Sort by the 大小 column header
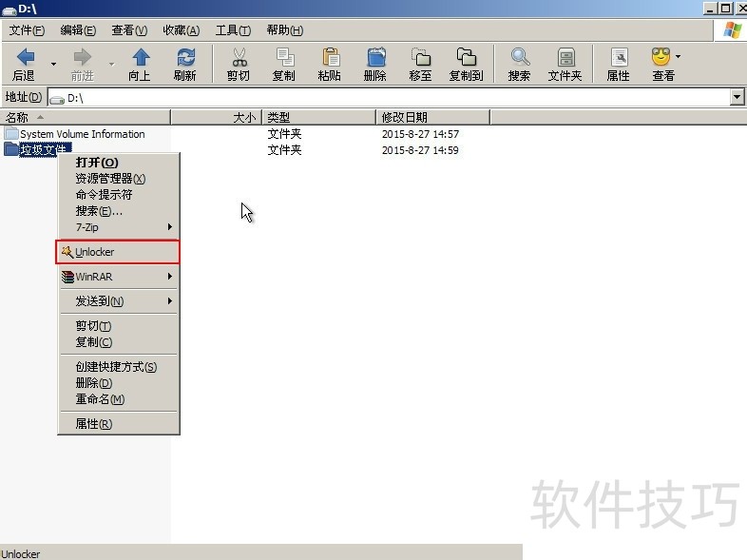The height and width of the screenshot is (560, 747). pos(217,117)
